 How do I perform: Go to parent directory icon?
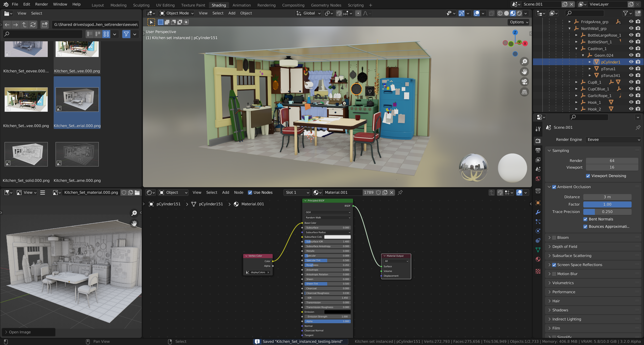point(24,25)
